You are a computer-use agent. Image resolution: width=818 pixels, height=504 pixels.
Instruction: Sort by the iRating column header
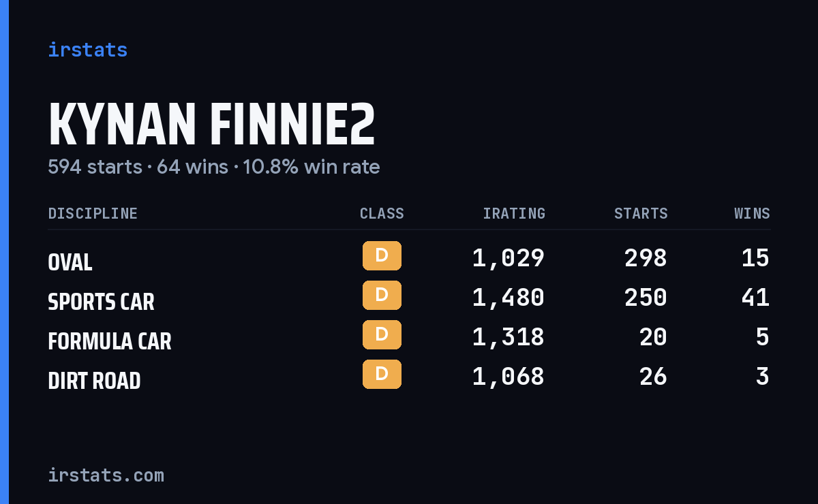[514, 213]
